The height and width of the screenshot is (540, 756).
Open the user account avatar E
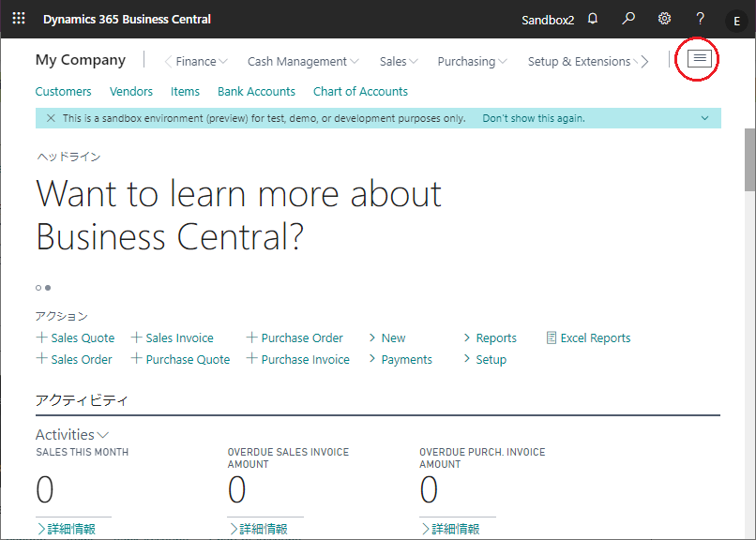736,21
